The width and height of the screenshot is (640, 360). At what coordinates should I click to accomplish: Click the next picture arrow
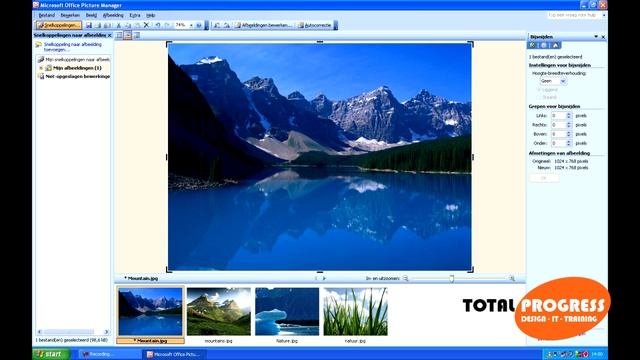[324, 278]
